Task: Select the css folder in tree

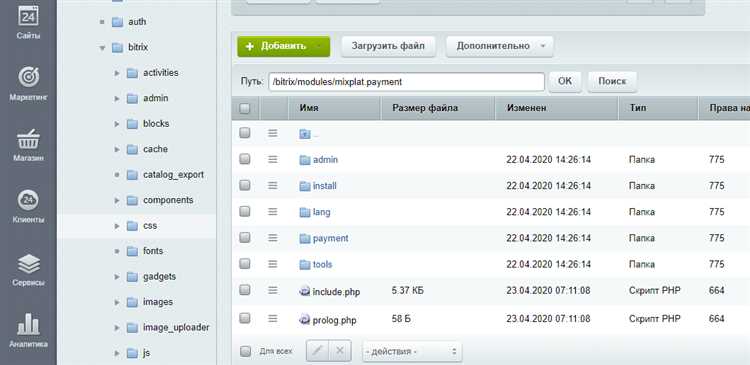Action: pyautogui.click(x=150, y=226)
